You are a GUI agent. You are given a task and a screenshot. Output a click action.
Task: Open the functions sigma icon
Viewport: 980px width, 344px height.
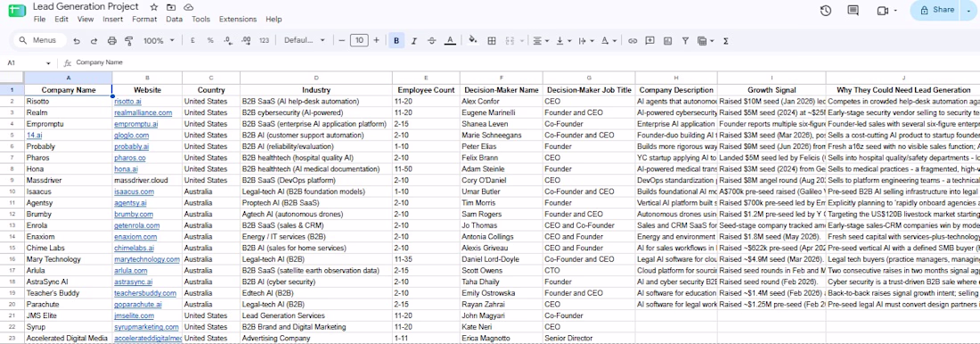tap(725, 41)
